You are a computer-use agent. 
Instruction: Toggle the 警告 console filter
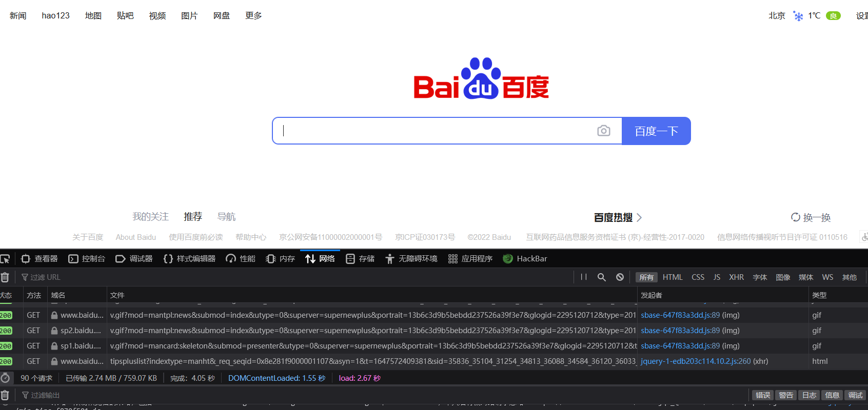point(786,395)
